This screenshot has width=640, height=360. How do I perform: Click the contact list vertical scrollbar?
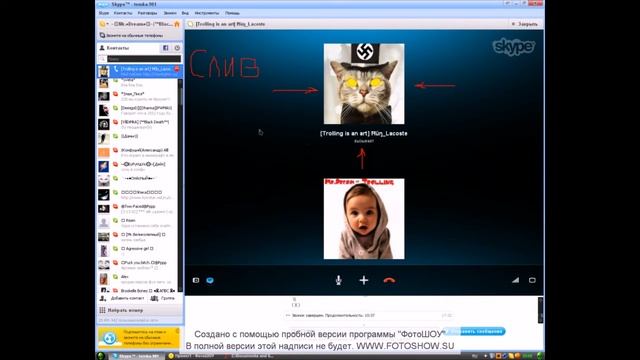180,184
